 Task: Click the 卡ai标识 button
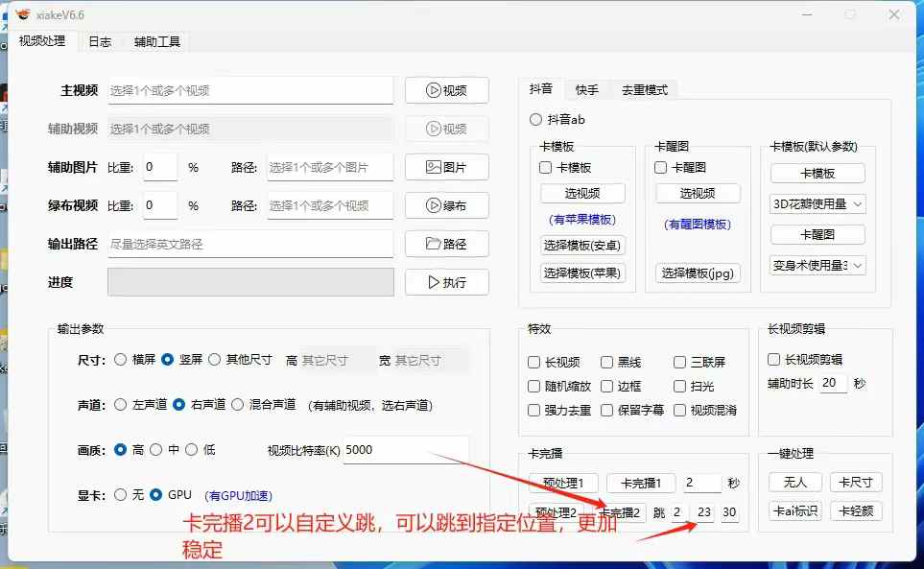[795, 510]
